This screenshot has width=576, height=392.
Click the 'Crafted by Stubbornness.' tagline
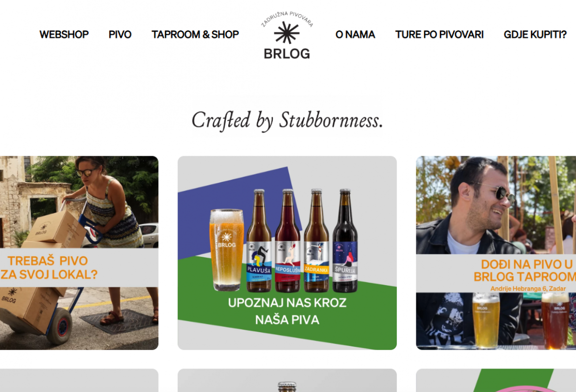(x=287, y=120)
